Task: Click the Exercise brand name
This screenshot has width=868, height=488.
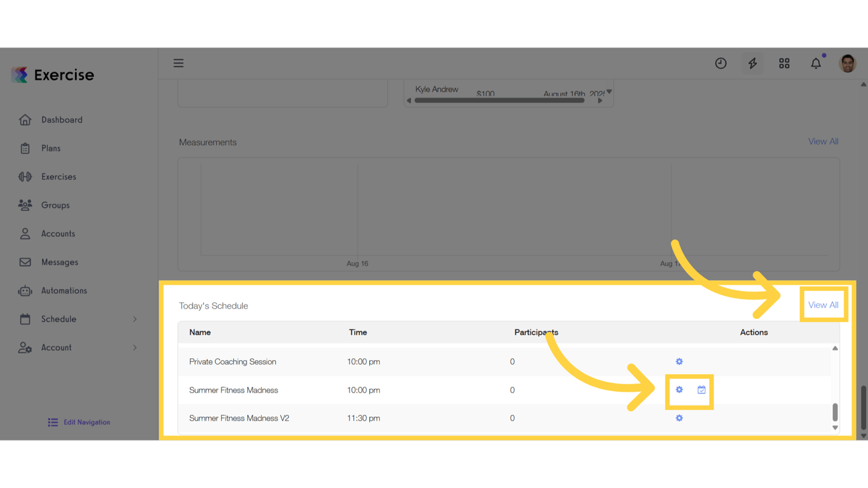Action: (64, 75)
